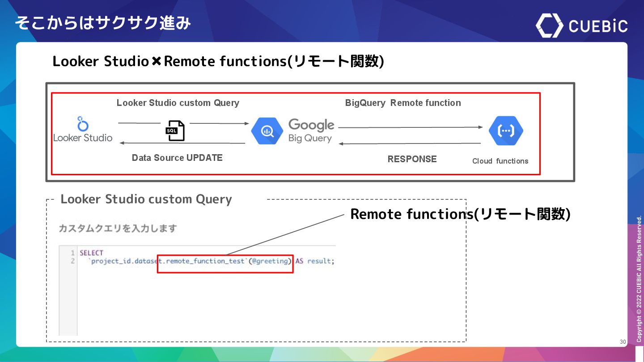Click the SELECT keyword on line 1

[x=92, y=253]
